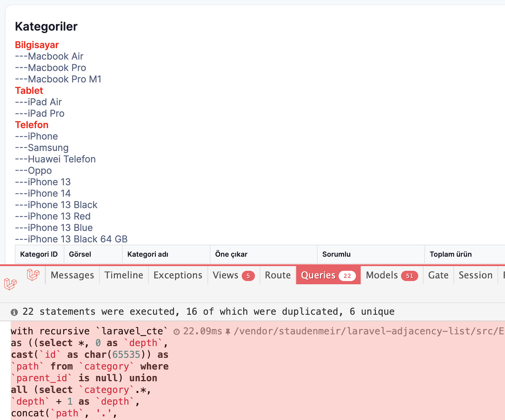Click the clock icon next to 22.09ms
This screenshot has width=505, height=420.
(x=177, y=332)
